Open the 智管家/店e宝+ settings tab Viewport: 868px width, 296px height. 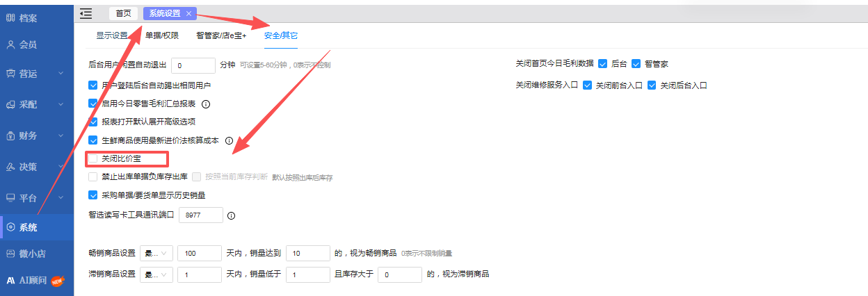pos(221,35)
